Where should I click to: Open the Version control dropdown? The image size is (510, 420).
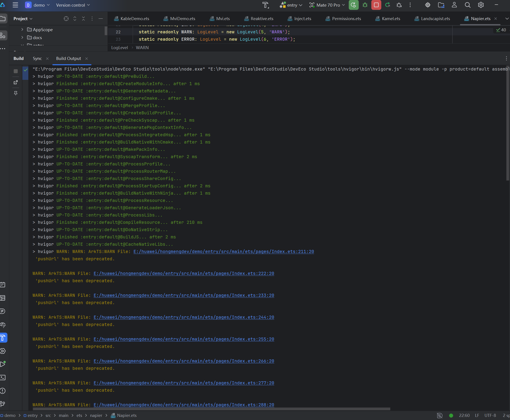pyautogui.click(x=73, y=5)
